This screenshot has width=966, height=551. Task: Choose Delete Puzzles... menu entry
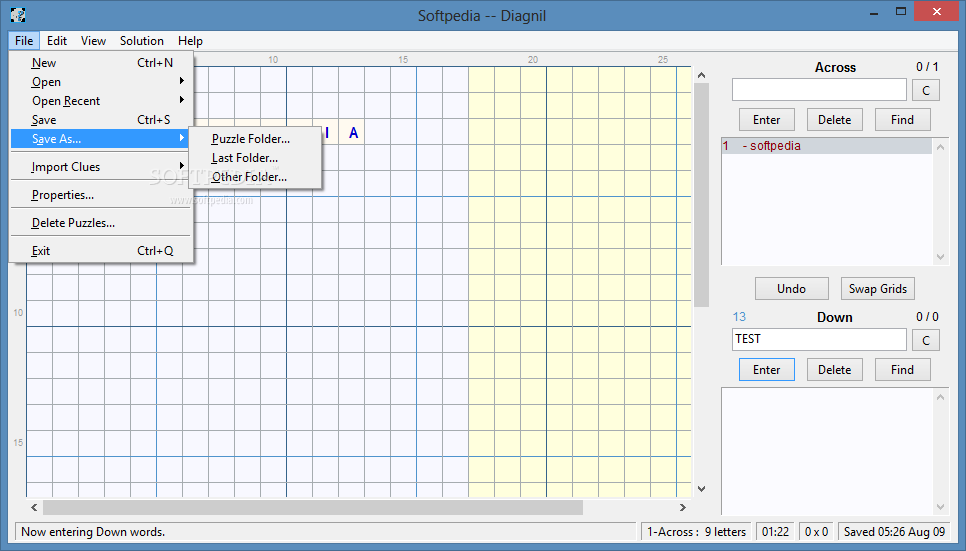102,223
